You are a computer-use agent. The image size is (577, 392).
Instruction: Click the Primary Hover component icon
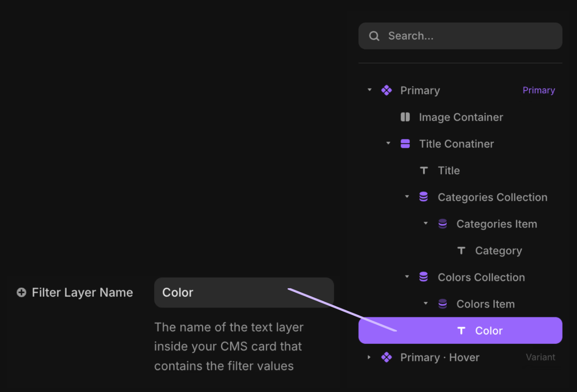pos(386,357)
